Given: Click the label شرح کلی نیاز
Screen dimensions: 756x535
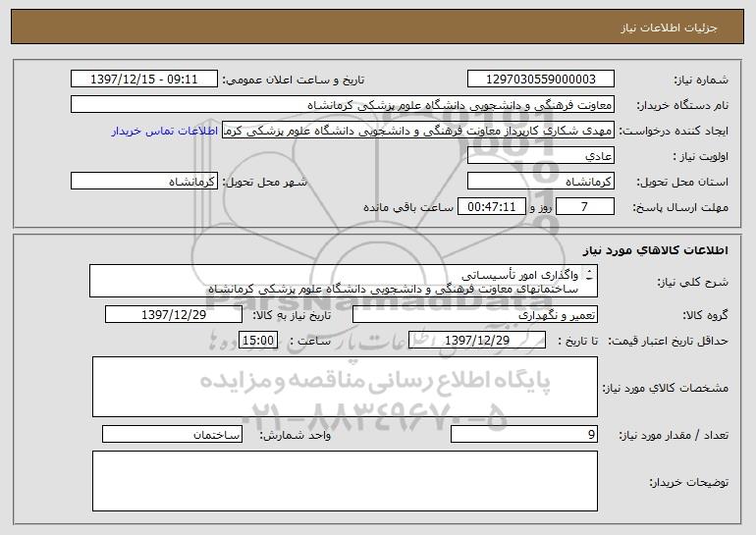Looking at the screenshot, I should coord(693,282).
